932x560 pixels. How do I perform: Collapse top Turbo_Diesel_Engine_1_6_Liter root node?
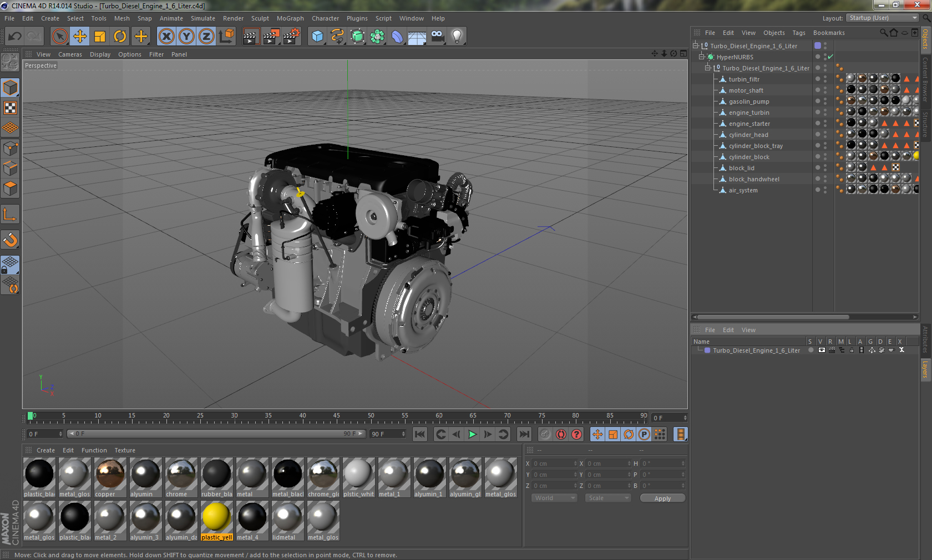click(695, 45)
